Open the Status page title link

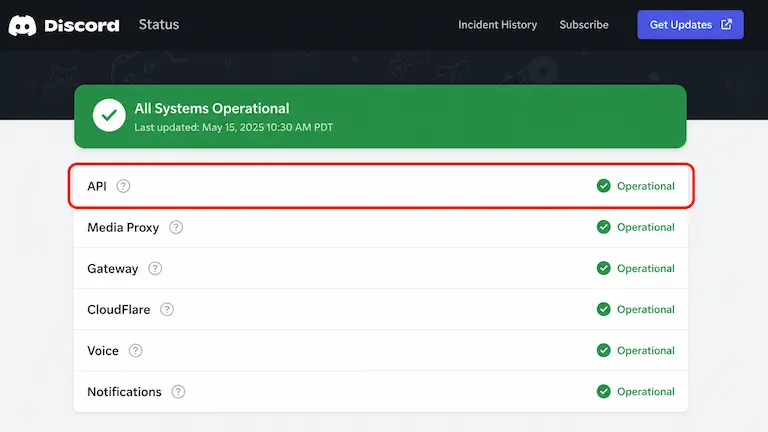[159, 24]
